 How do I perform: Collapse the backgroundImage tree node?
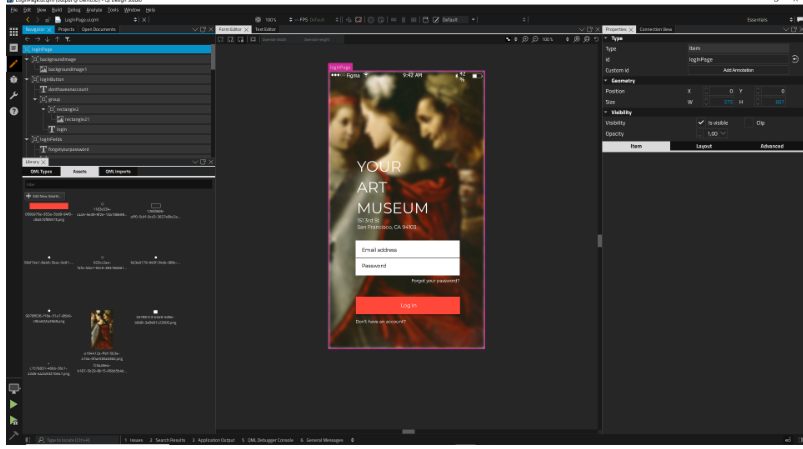click(27, 59)
